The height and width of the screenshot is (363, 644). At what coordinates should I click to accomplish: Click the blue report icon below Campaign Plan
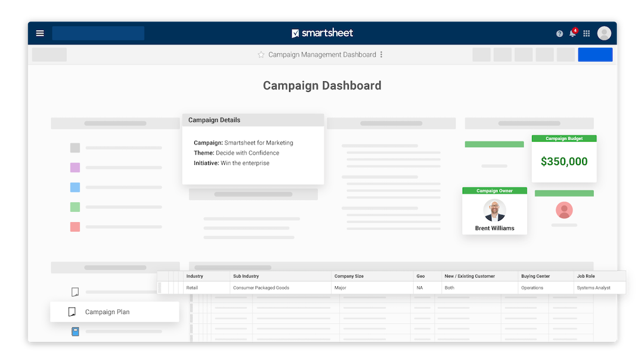tap(75, 331)
